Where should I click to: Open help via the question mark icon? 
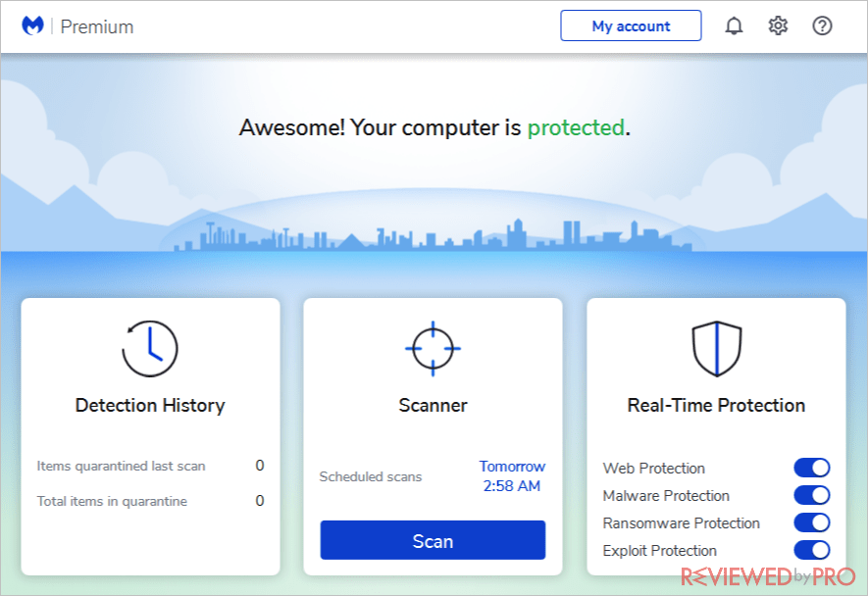[822, 25]
